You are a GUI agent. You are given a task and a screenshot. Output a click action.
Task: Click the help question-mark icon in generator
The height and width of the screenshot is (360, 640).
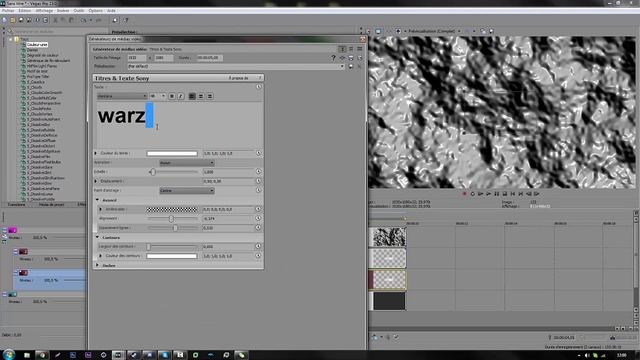coord(333,58)
